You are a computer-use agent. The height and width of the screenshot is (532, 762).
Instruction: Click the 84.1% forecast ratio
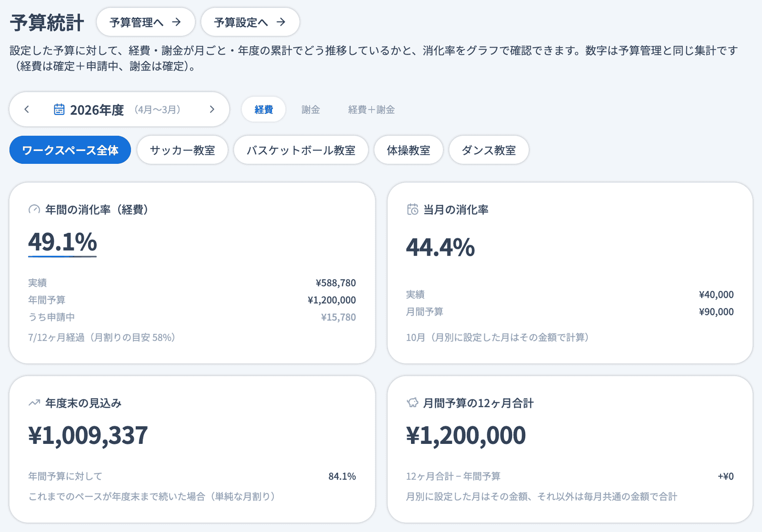tap(342, 476)
